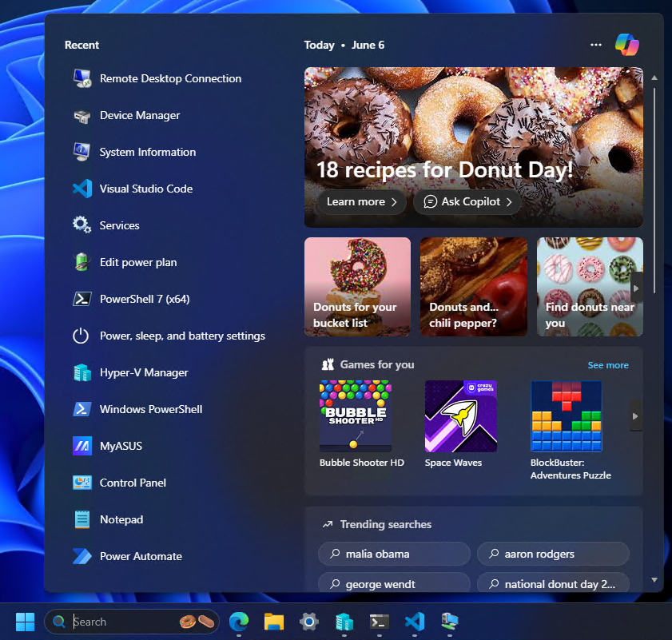Click the search magnifier icon in the taskbar
Screen dimensions: 672x640
coord(58,622)
